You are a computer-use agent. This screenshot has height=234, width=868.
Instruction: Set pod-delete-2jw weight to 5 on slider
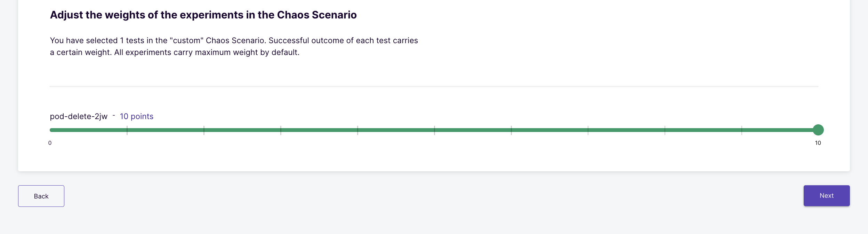pos(434,130)
